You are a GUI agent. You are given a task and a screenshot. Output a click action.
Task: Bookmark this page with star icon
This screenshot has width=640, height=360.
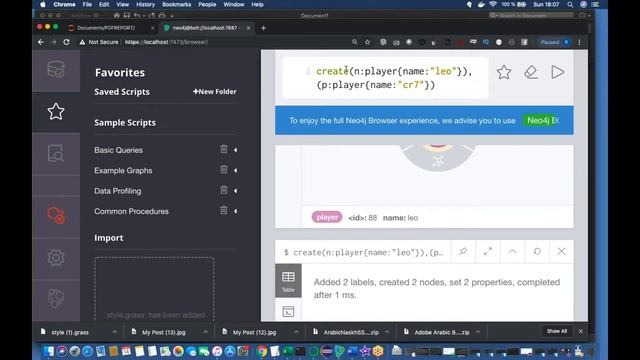pos(367,42)
